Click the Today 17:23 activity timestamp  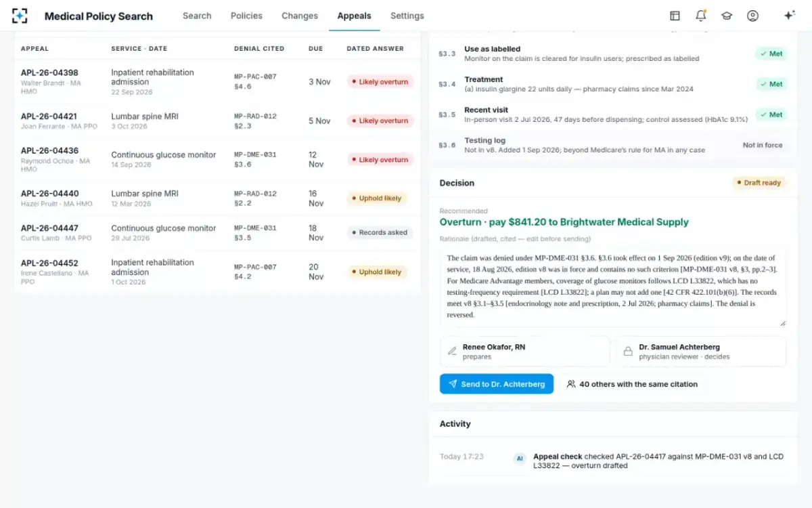click(461, 457)
